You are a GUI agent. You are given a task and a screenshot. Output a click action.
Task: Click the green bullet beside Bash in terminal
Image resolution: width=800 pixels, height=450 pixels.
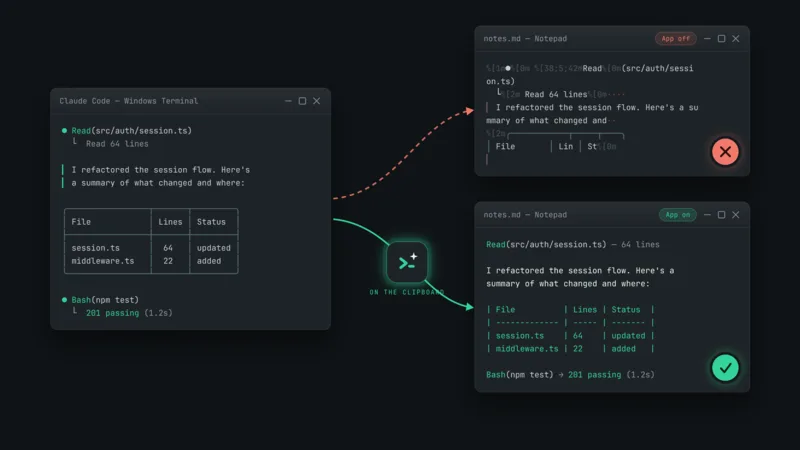64,300
